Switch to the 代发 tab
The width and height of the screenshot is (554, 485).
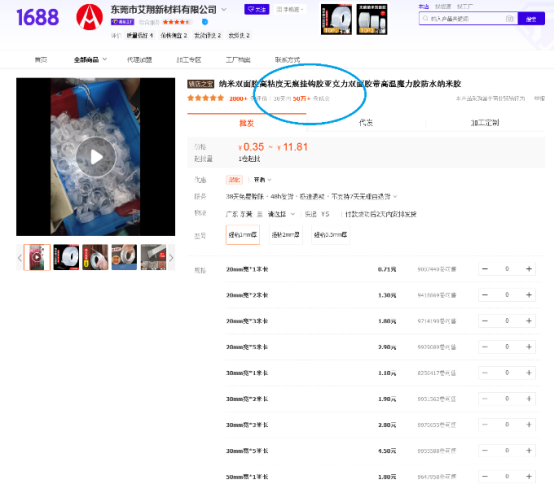point(366,123)
